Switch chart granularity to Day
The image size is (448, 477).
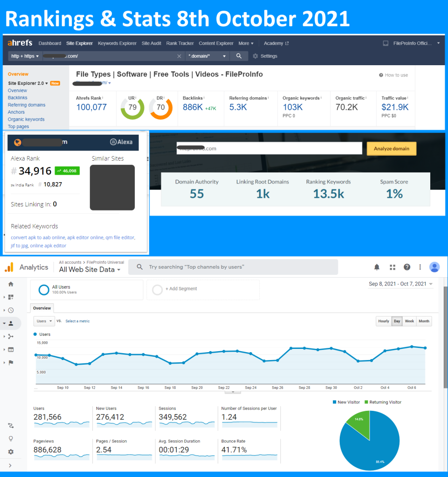click(x=397, y=321)
